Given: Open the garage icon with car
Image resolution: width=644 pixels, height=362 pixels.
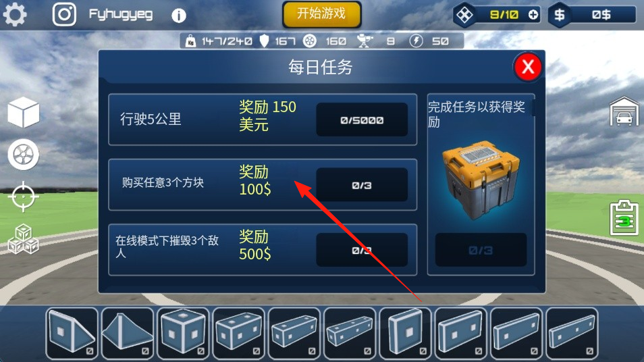Looking at the screenshot, I should point(624,111).
